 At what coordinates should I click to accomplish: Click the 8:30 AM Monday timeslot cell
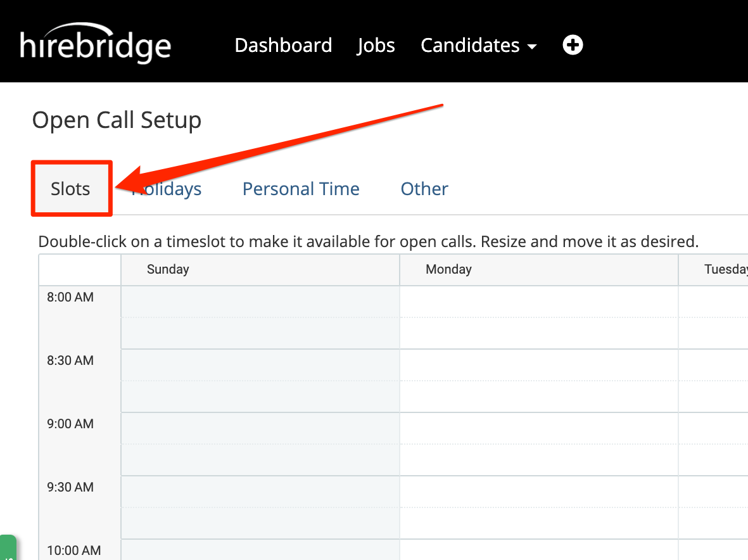tap(538, 380)
